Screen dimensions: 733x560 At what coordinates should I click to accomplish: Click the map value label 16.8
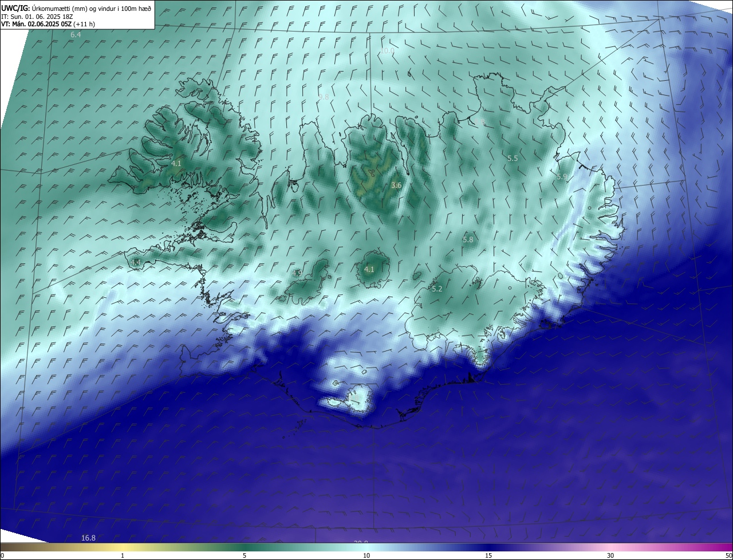[88, 538]
